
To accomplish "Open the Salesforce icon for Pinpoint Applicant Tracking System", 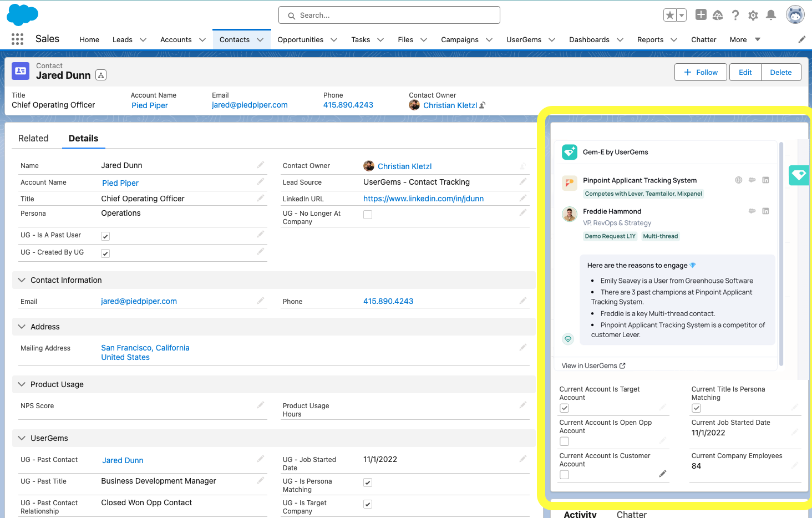I will click(752, 180).
